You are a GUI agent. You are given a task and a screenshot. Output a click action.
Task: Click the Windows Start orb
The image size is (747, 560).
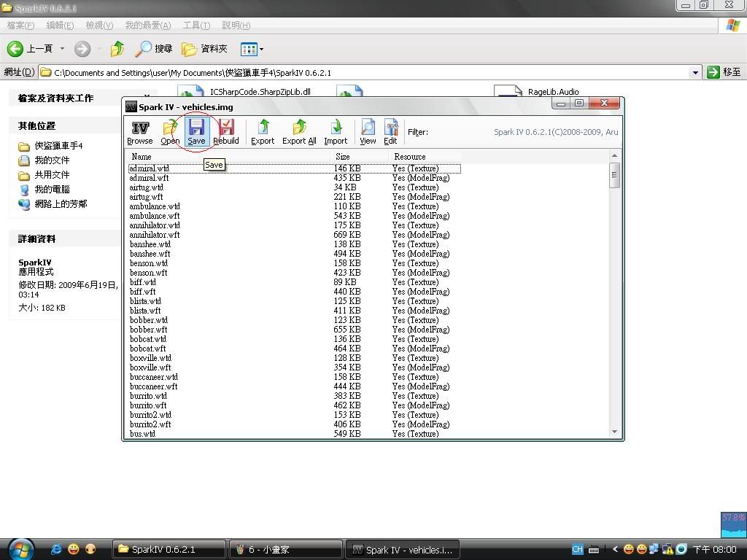[x=20, y=548]
